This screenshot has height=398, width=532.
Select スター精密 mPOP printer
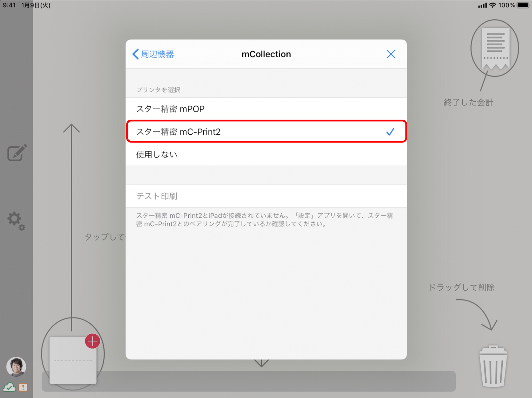266,109
